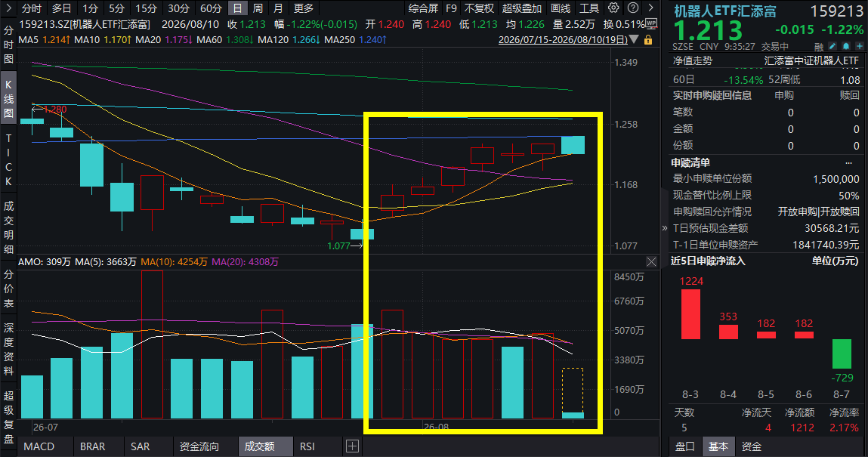Viewport: 868px width, 457px height.
Task: Click the WP monitor icon
Action: pyautogui.click(x=651, y=23)
